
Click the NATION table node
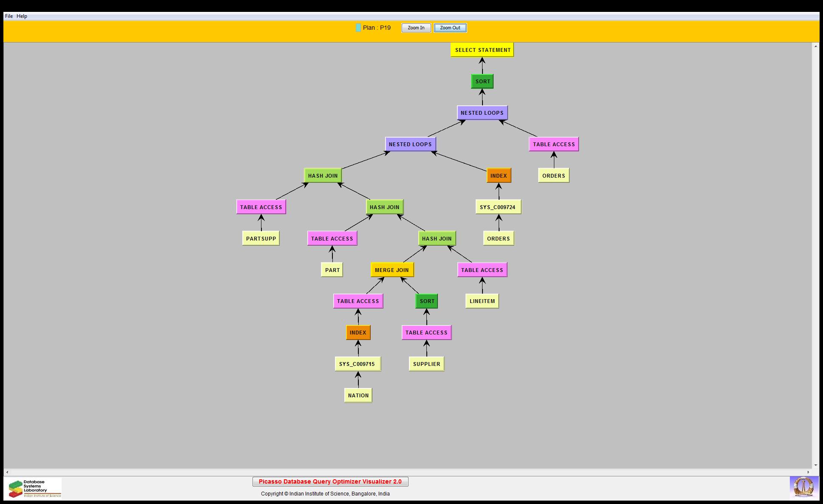pyautogui.click(x=358, y=395)
